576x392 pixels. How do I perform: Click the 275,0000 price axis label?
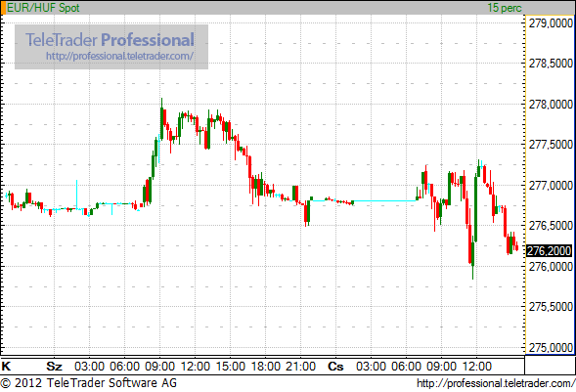(x=551, y=347)
